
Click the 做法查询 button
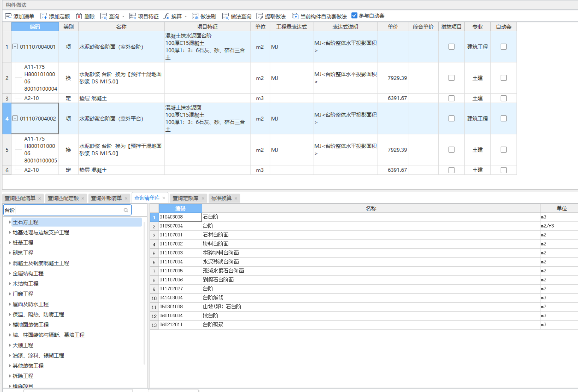(237, 16)
